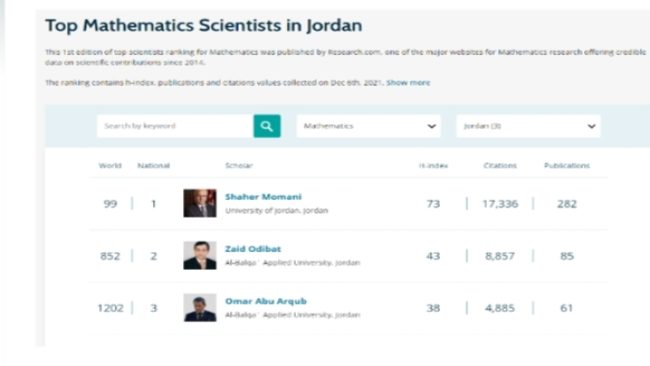
Task: Click the Publications column header
Action: click(x=567, y=165)
